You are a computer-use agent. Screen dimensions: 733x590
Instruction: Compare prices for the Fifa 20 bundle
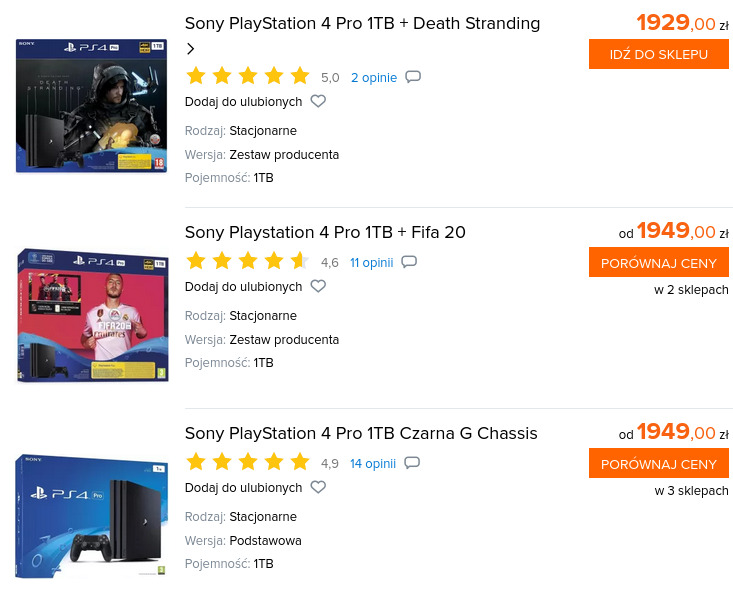tap(658, 264)
